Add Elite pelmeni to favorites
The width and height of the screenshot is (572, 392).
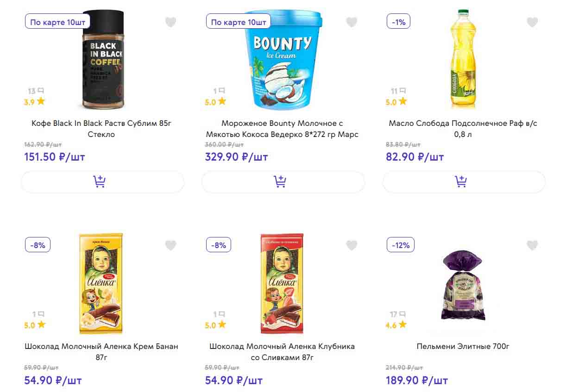click(x=532, y=245)
